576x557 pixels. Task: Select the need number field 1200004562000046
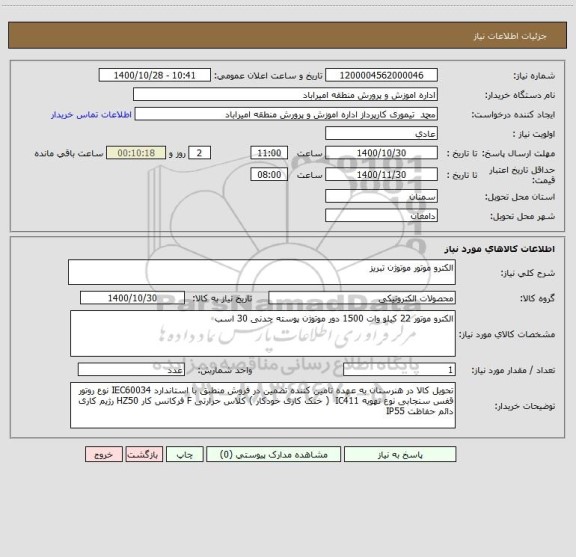coord(381,75)
